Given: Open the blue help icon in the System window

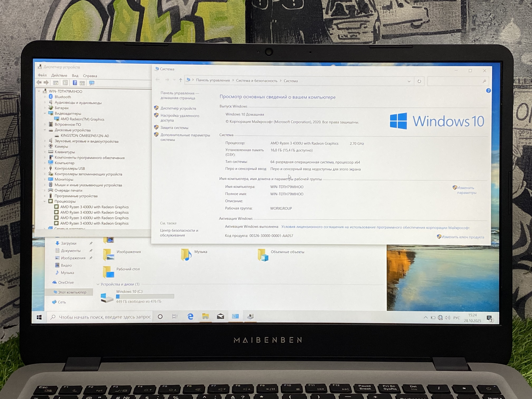Looking at the screenshot, I should pos(488,91).
